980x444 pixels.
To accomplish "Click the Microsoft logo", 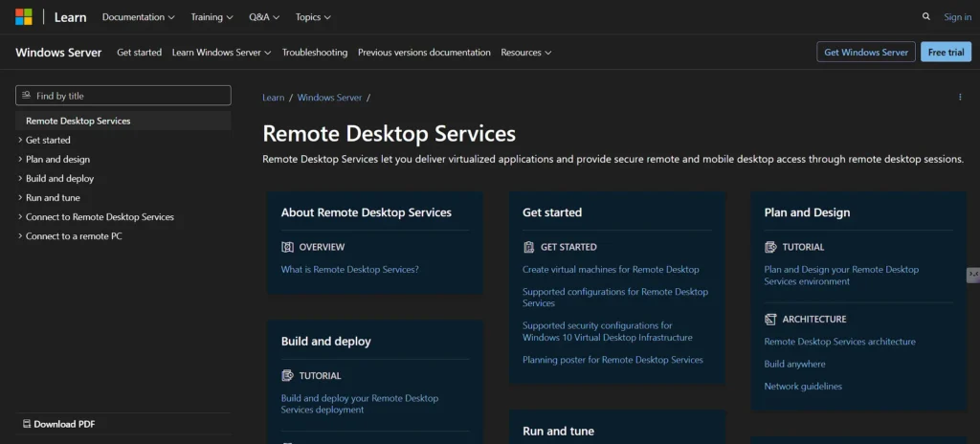I will coord(24,17).
